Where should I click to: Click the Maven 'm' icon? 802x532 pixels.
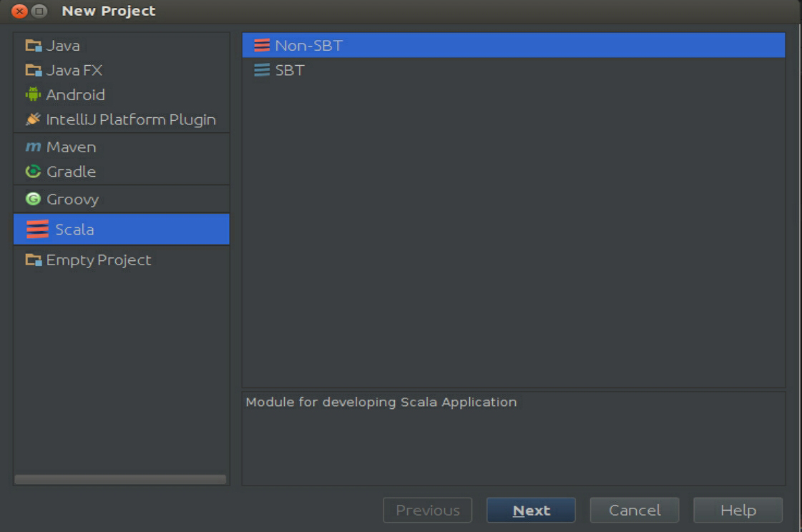(x=33, y=147)
